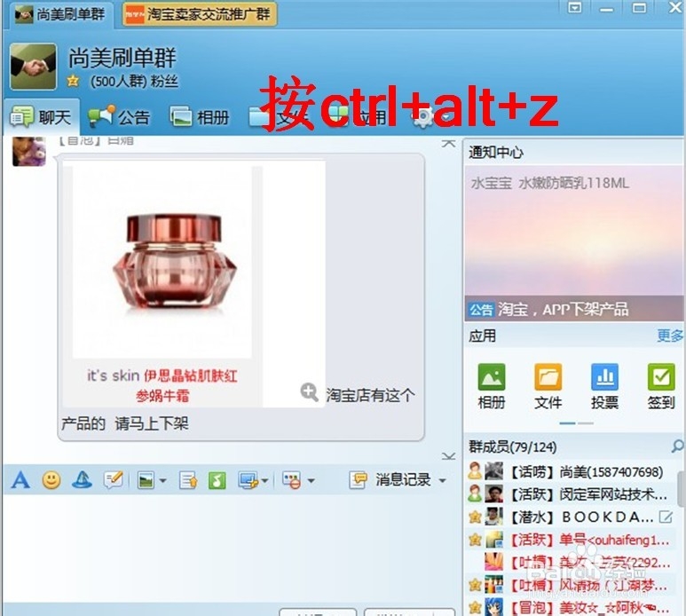Open the 聊天 tab

click(x=41, y=117)
